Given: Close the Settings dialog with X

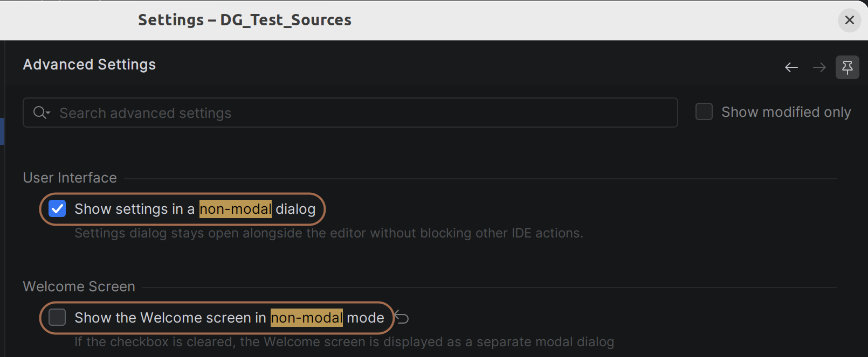Looking at the screenshot, I should click(x=850, y=20).
